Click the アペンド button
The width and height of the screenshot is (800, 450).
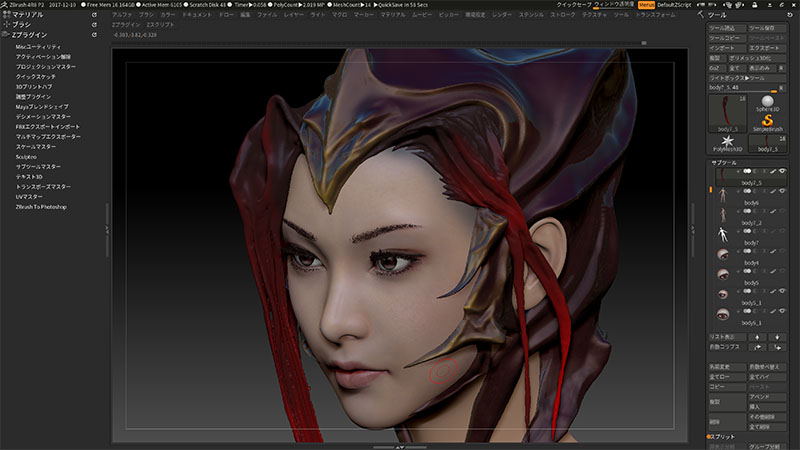point(767,397)
